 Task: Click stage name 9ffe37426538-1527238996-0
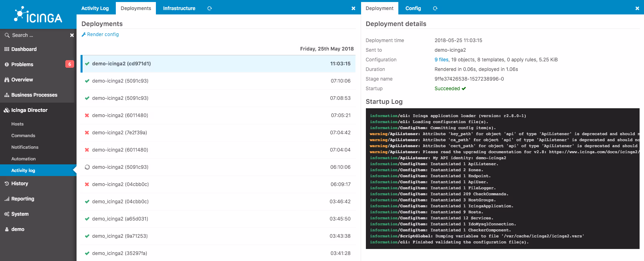pos(469,79)
